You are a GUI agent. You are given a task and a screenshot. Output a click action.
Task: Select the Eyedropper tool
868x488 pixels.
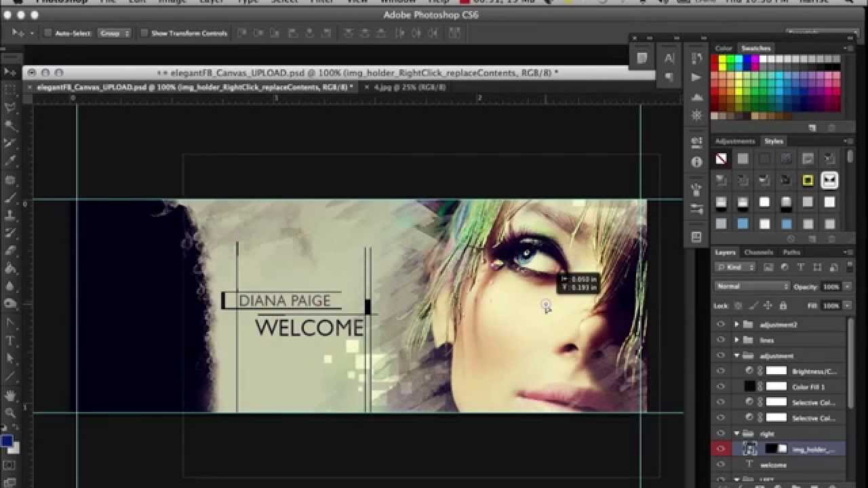pyautogui.click(x=10, y=161)
